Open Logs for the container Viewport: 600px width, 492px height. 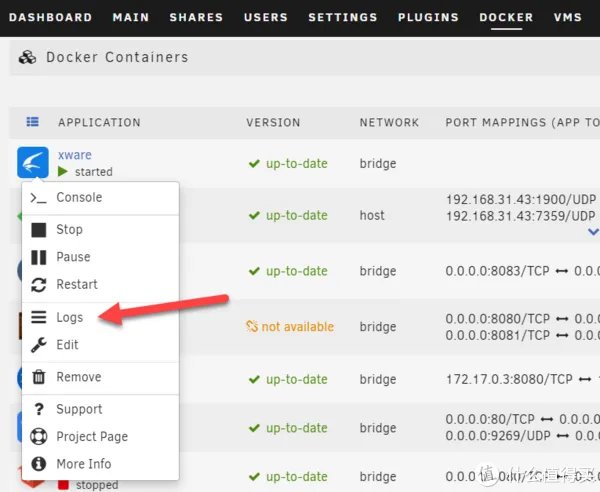pyautogui.click(x=69, y=317)
